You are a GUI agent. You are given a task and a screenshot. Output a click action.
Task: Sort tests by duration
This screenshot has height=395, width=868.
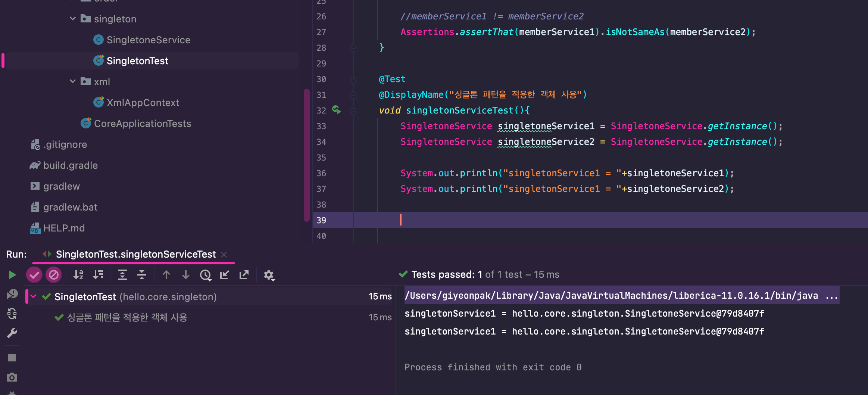98,275
